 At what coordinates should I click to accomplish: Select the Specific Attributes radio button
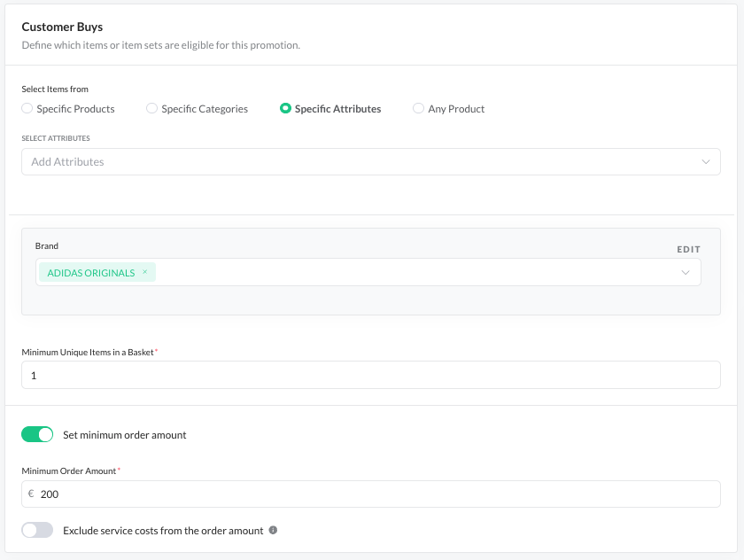point(285,109)
